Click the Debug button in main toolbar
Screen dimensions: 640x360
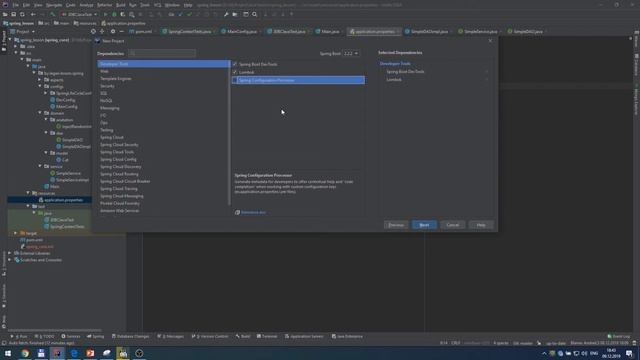(114, 14)
